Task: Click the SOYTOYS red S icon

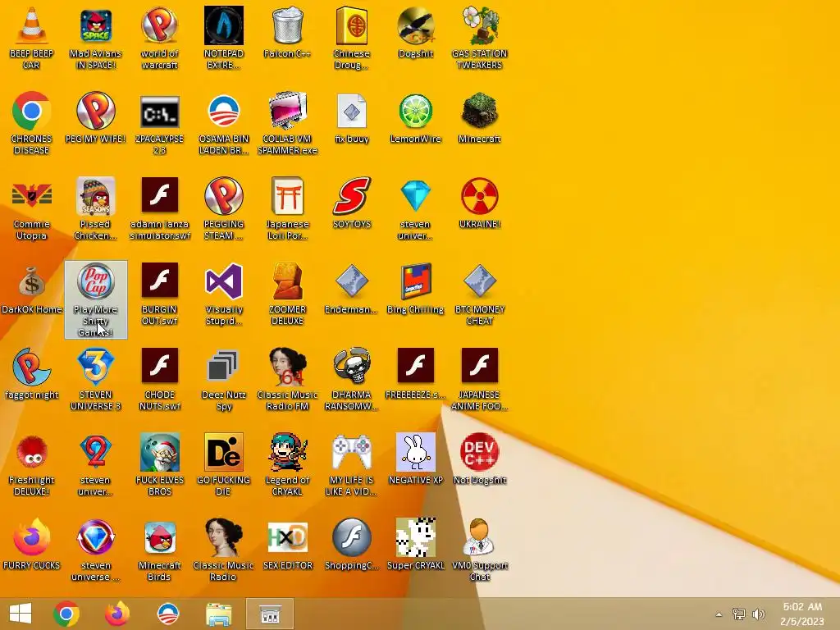Action: (x=351, y=196)
